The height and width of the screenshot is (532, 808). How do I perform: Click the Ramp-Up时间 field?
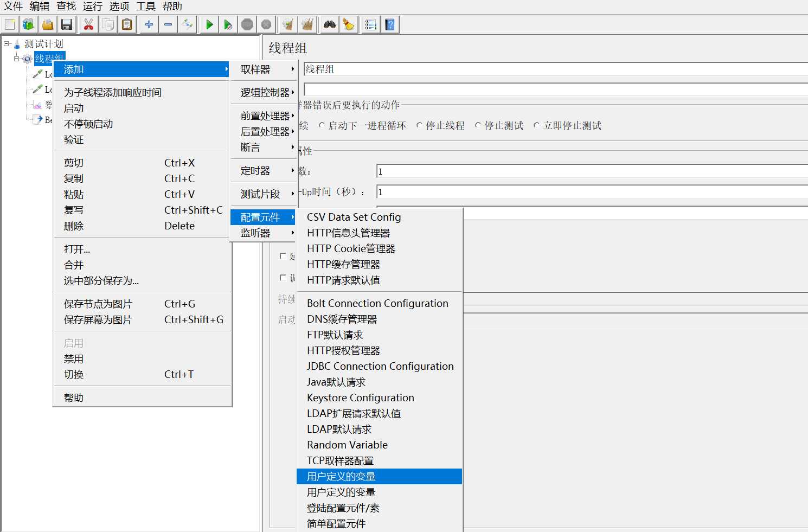[x=592, y=192]
